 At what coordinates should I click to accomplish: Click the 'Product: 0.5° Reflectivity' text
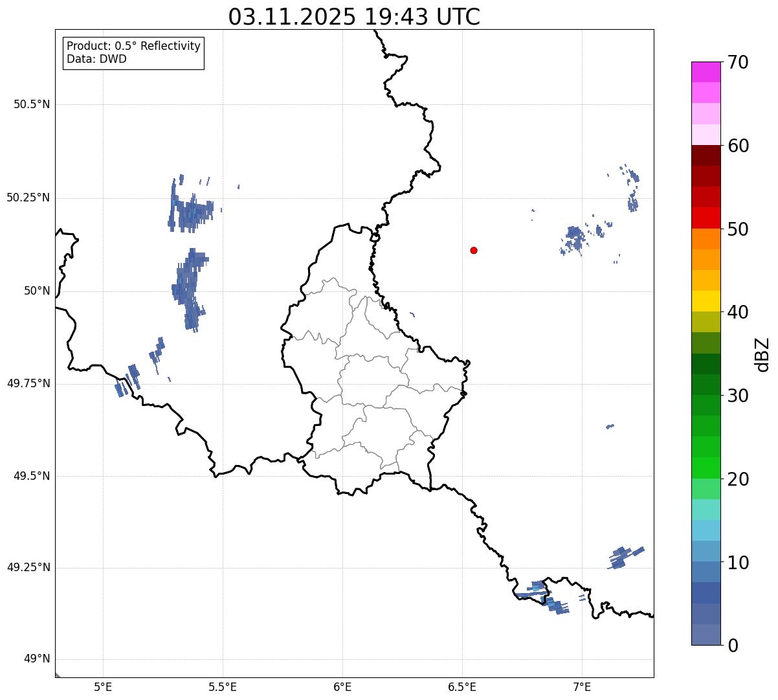tap(133, 47)
